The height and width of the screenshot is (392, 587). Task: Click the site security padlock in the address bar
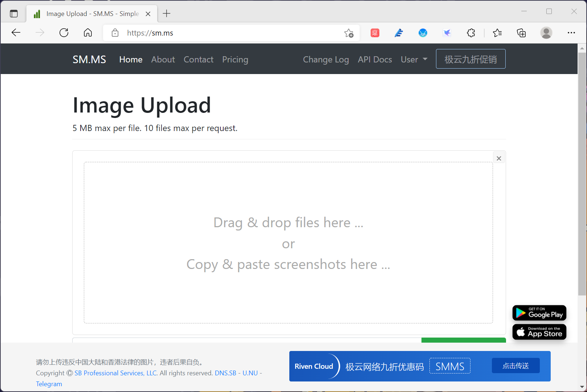[x=115, y=33]
